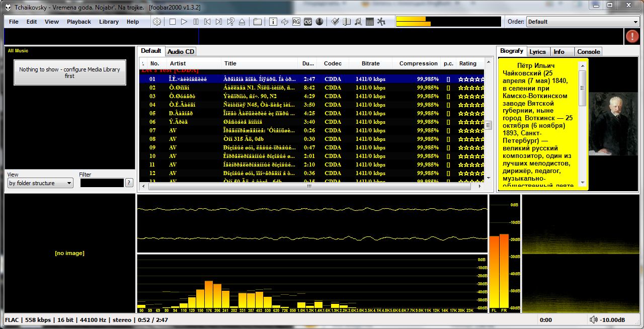644x329 pixels.
Task: Click the red exclamation alert icon
Action: point(632,36)
